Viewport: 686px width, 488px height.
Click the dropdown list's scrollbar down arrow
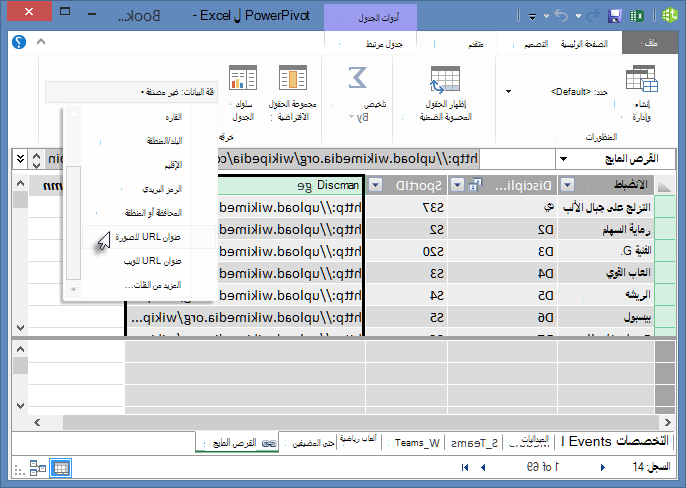point(73,289)
